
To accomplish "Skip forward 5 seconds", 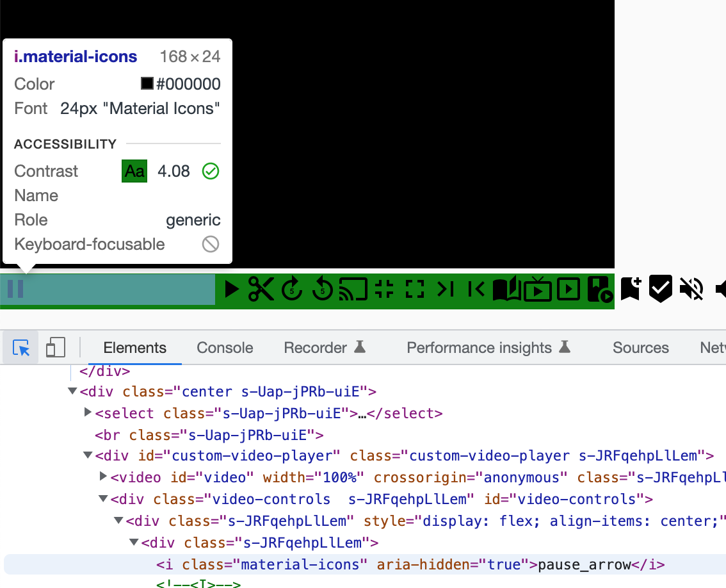I will pyautogui.click(x=293, y=289).
